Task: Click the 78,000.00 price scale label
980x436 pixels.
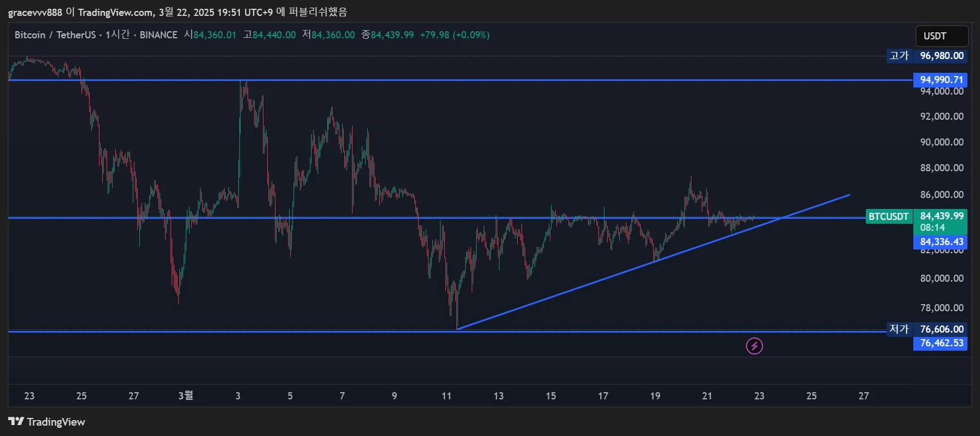Action: pyautogui.click(x=942, y=308)
